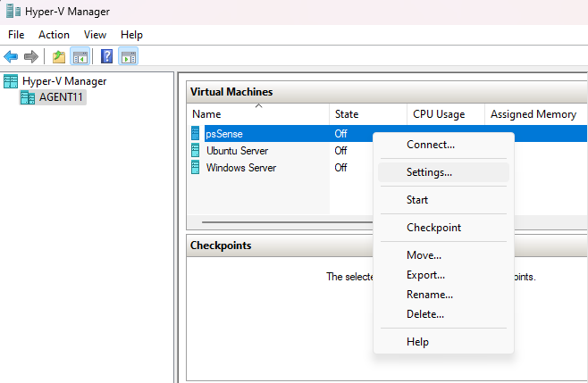
Task: Select the Hyper-V Manager root node
Action: pyautogui.click(x=63, y=81)
